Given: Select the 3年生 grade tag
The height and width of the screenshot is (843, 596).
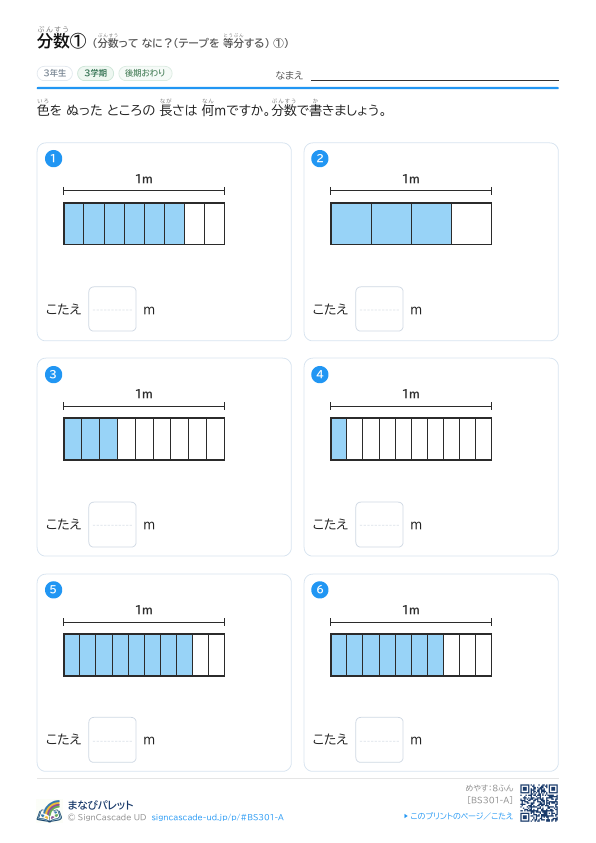Looking at the screenshot, I should tap(55, 73).
